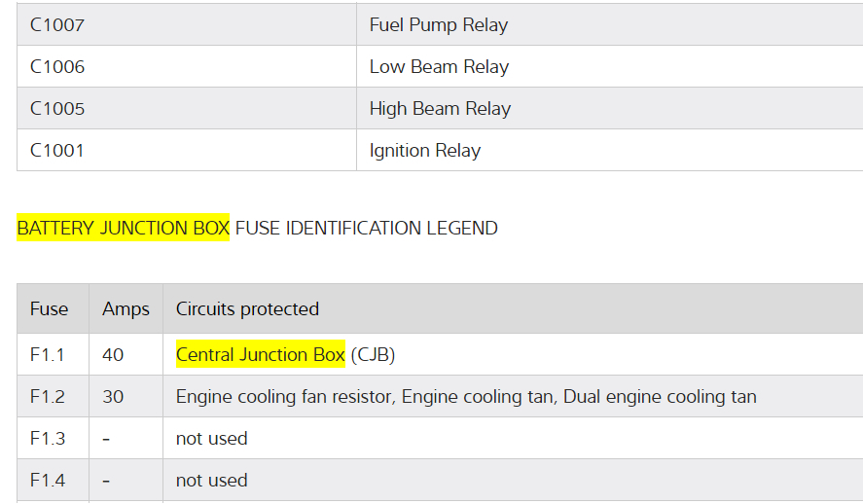Screen dimensions: 863x504
Task: Select fuse F1.1 cell
Action: click(x=47, y=355)
